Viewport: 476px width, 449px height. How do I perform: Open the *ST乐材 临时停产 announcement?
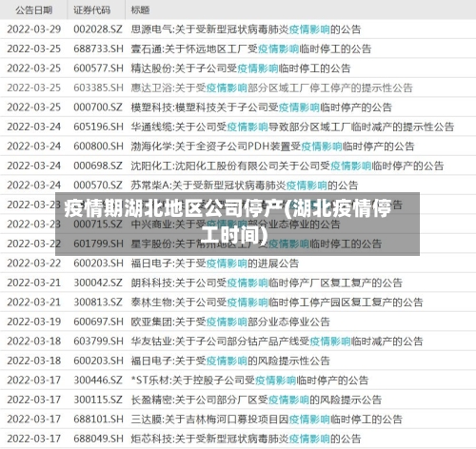click(x=249, y=381)
